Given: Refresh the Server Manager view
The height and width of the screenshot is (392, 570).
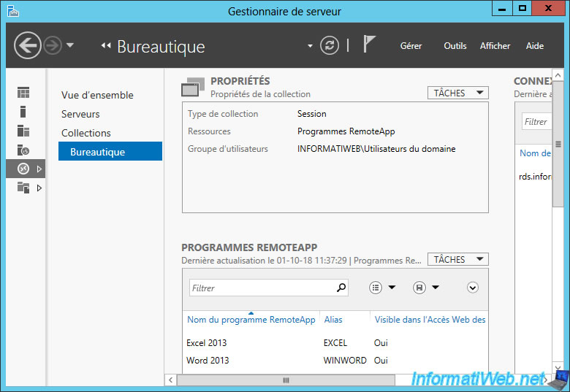Looking at the screenshot, I should point(330,46).
